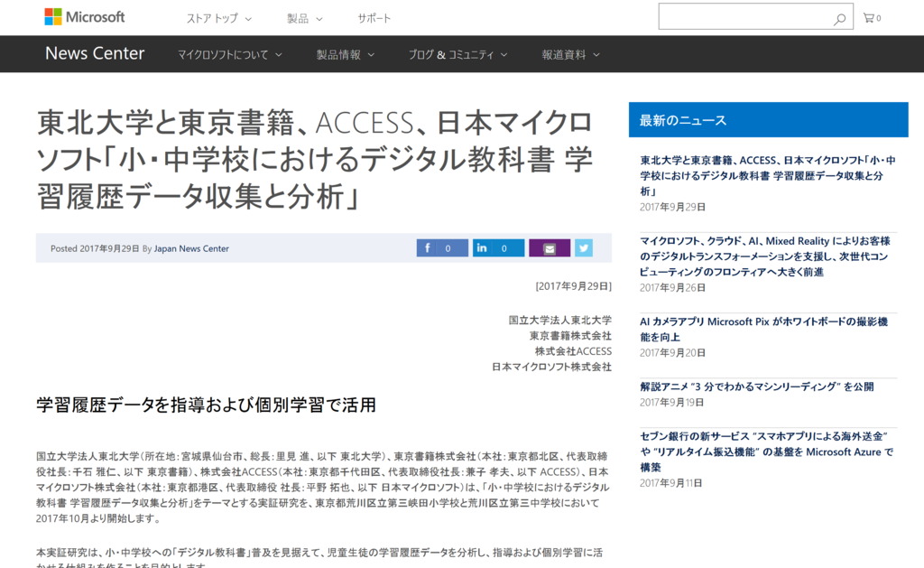Open 解説アニメ マシンリーディング news link
The height and width of the screenshot is (568, 924).
tap(757, 386)
